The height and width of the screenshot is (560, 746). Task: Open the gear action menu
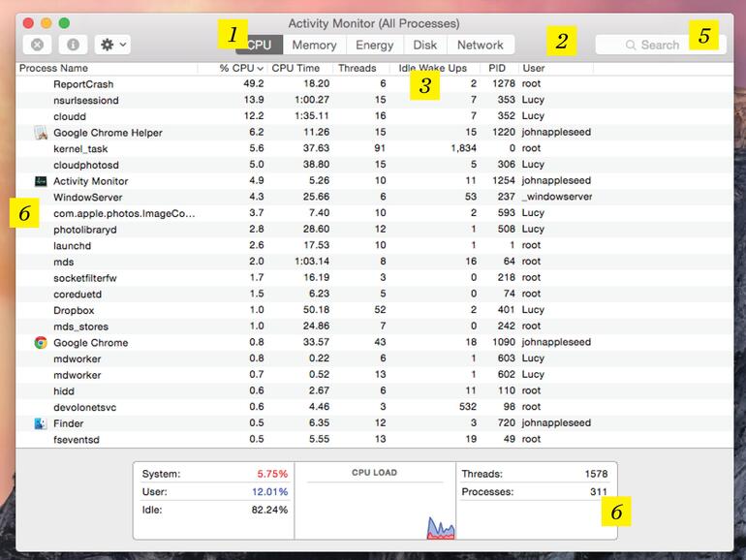(112, 45)
